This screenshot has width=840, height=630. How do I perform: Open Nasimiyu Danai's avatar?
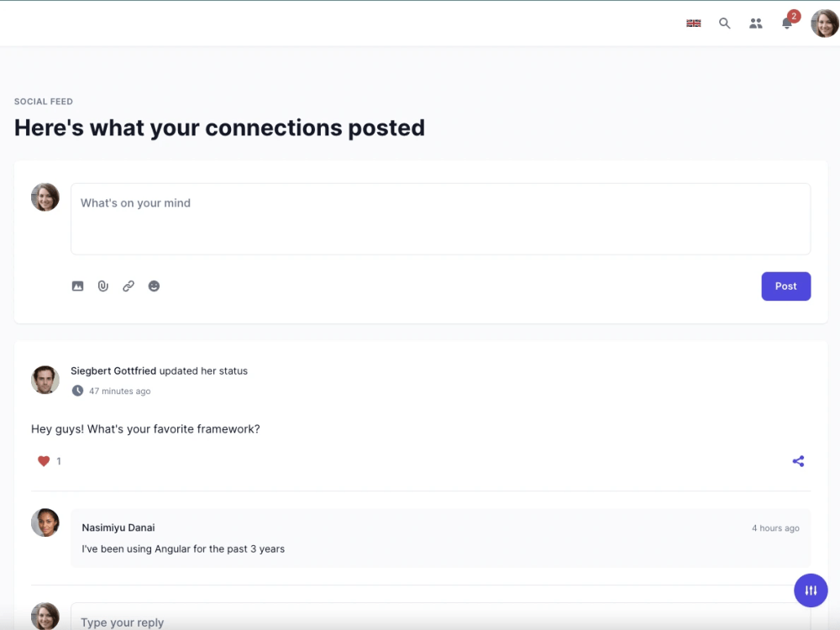point(45,522)
